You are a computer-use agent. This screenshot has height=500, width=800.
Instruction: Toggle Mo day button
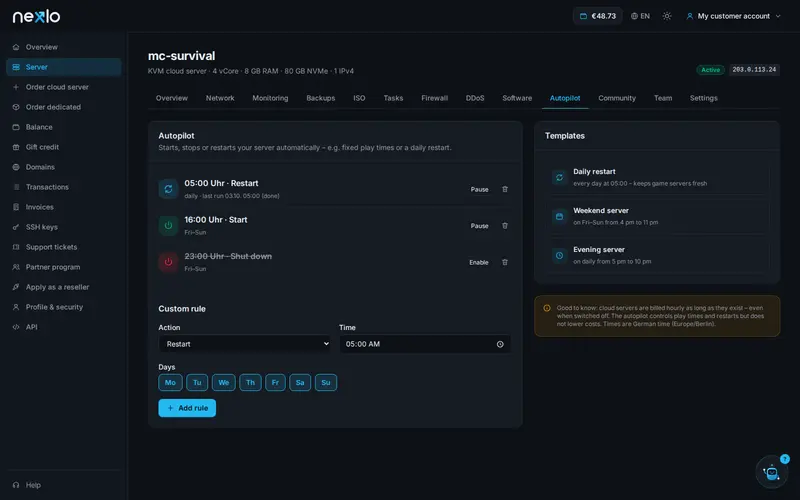pyautogui.click(x=170, y=383)
